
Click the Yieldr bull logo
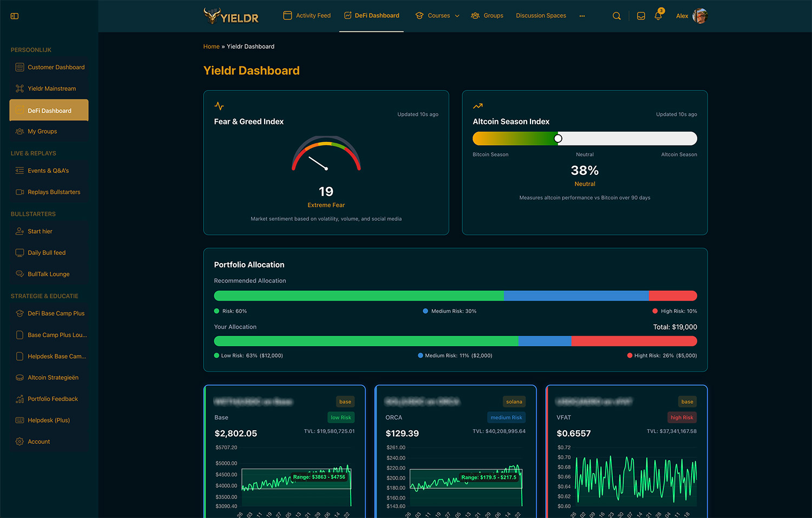point(231,16)
